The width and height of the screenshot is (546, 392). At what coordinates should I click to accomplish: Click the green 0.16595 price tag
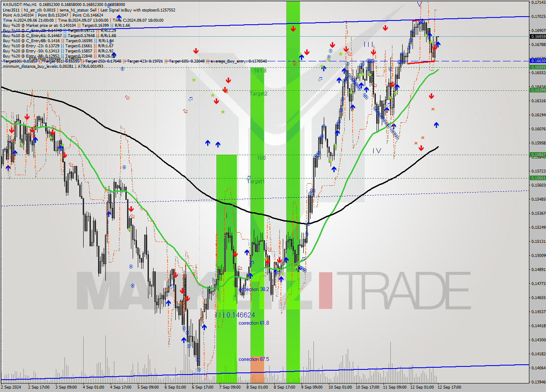pyautogui.click(x=537, y=67)
